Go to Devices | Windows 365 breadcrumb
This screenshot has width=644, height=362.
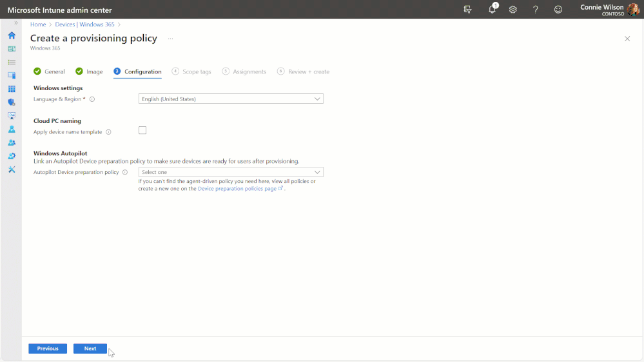(84, 24)
